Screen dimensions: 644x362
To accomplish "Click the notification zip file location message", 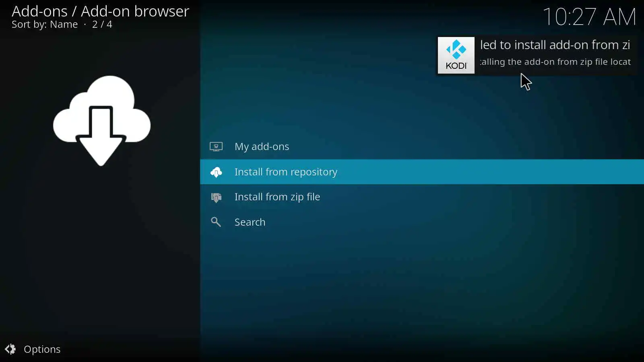I will pos(555,62).
